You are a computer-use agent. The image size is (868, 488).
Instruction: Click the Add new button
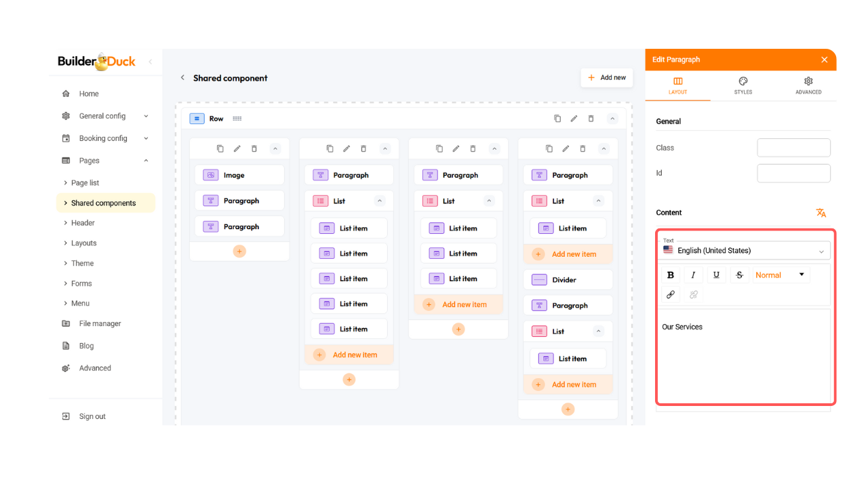(606, 78)
